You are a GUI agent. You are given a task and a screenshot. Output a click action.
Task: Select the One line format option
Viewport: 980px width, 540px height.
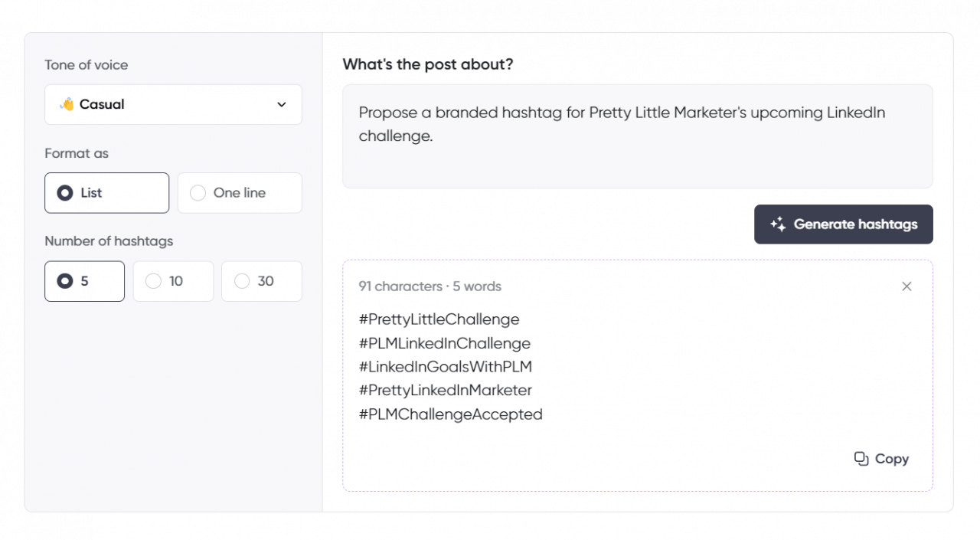240,192
